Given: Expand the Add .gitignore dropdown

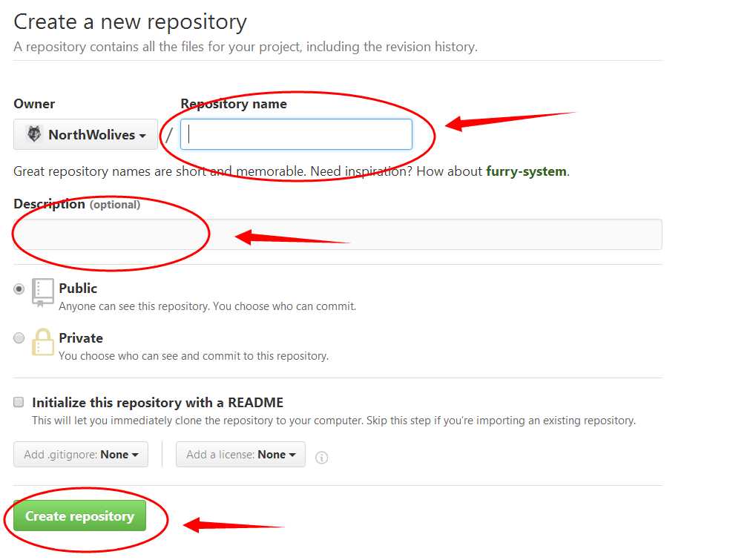Looking at the screenshot, I should point(81,455).
